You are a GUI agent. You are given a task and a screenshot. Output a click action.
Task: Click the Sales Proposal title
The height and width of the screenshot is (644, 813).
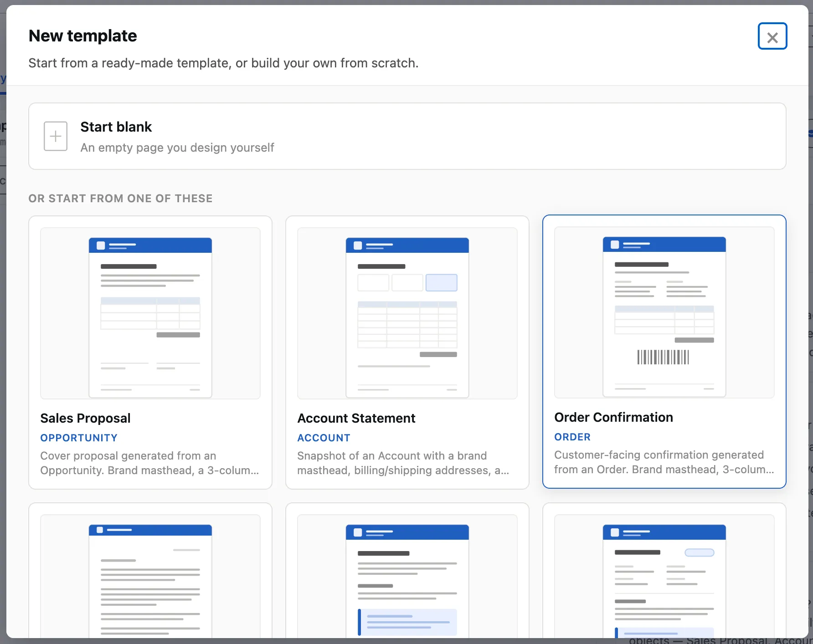(x=85, y=418)
